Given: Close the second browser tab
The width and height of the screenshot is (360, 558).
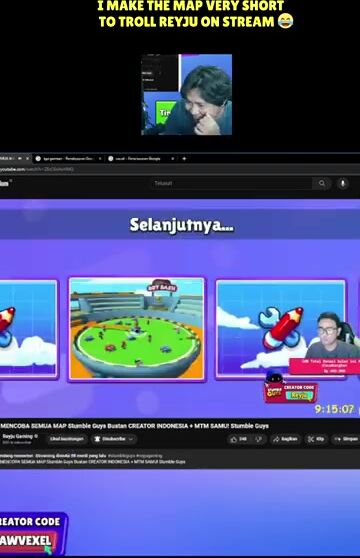Looking at the screenshot, I should coord(100,158).
